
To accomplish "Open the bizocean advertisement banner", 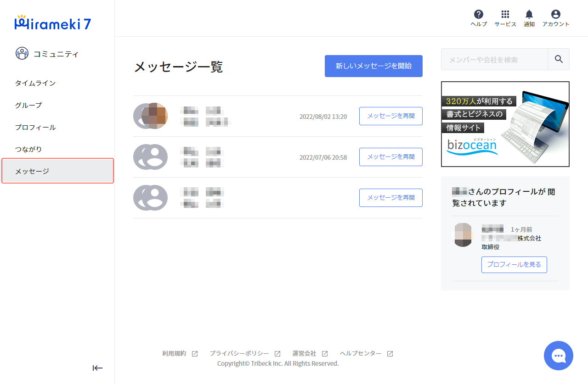I will (505, 124).
